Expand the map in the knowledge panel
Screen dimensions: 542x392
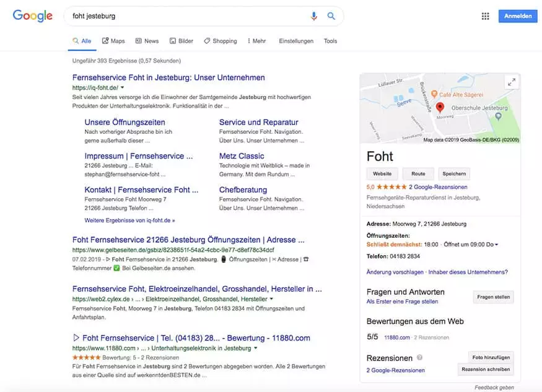[x=512, y=82]
